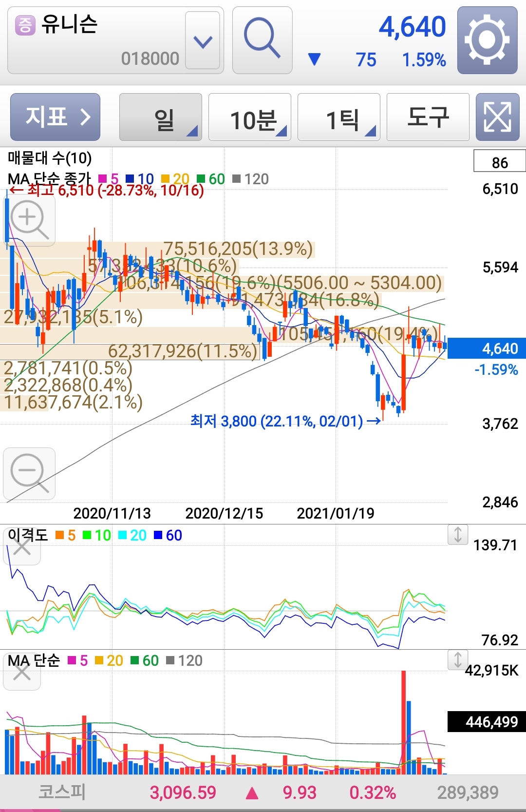Select 이격도 blue 60 legend
This screenshot has height=812, width=526.
(168, 535)
